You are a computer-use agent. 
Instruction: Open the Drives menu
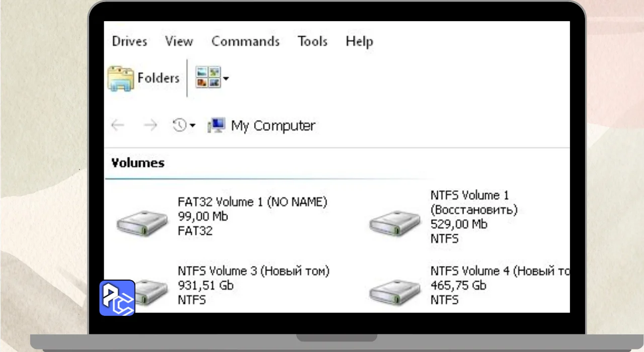[x=129, y=41]
